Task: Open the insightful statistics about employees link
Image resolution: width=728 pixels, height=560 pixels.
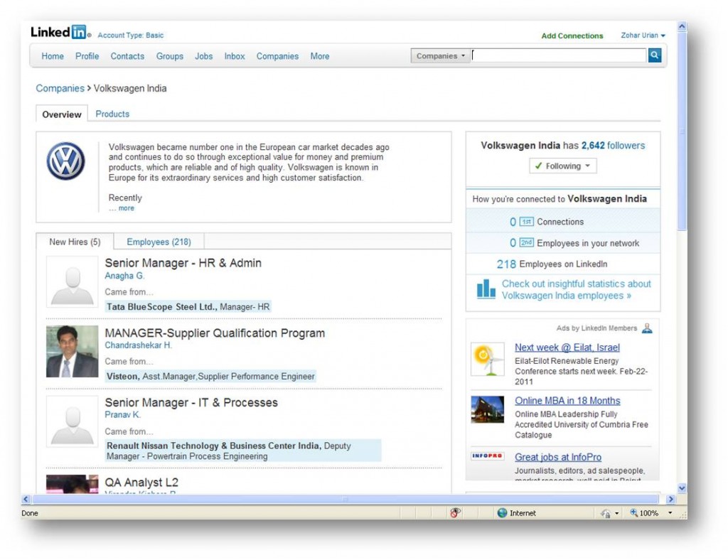Action: (x=576, y=289)
